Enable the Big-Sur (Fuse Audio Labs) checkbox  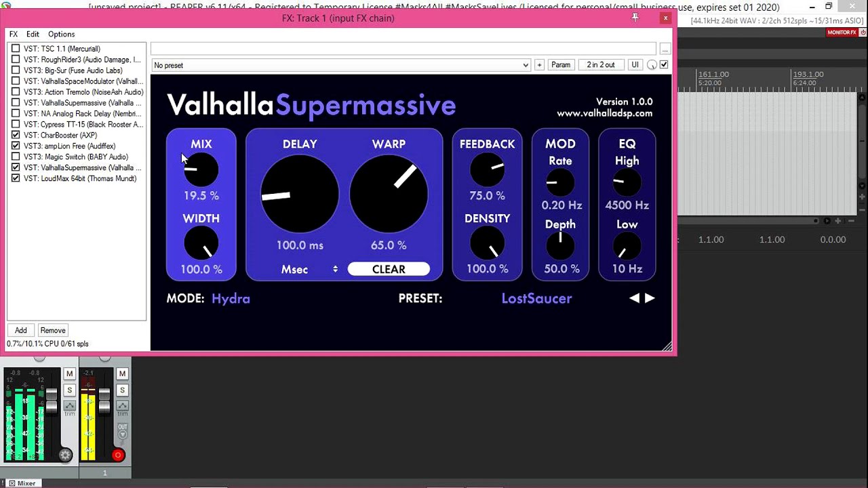[x=16, y=70]
